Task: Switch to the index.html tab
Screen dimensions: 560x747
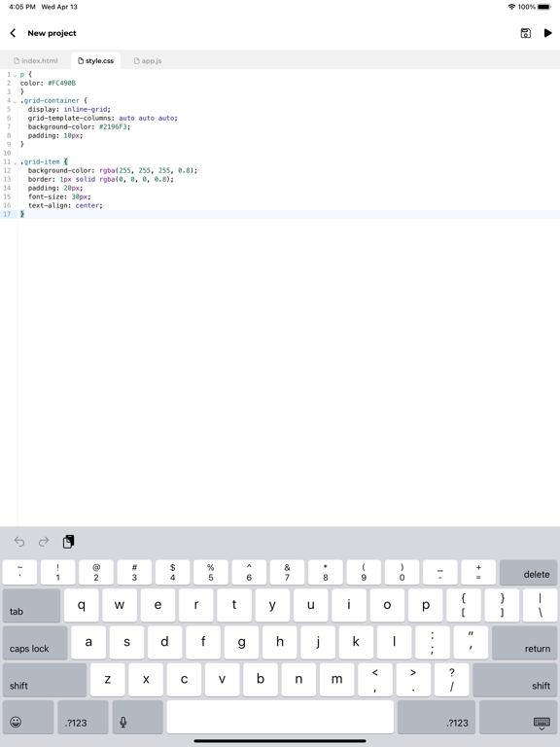Action: (x=36, y=61)
